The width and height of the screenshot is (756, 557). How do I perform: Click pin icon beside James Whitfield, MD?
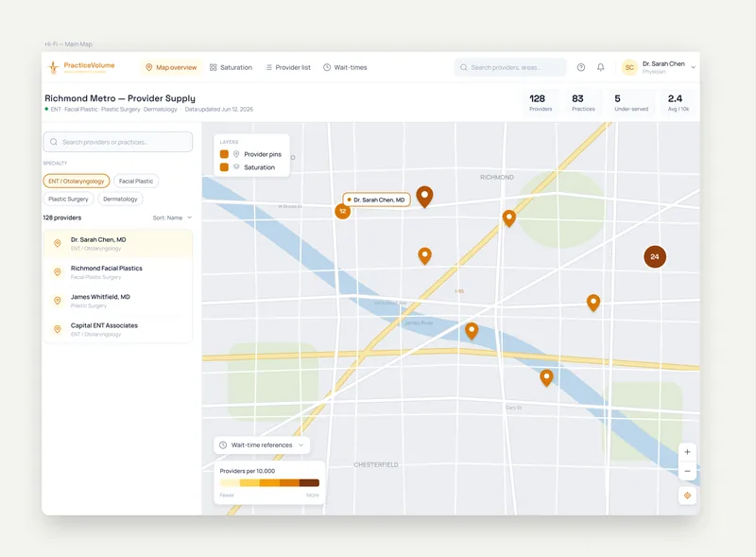click(58, 300)
